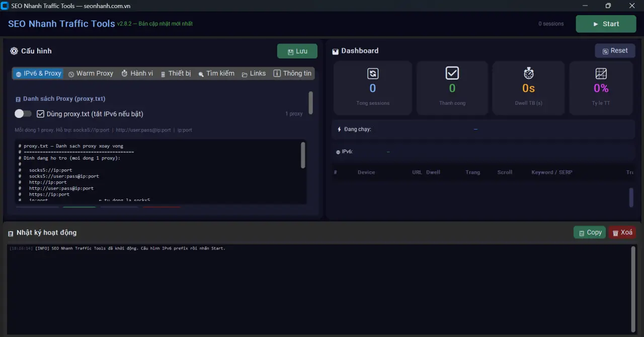Select the Tìm kiếm tab
Viewport: 644px width, 337px height.
click(216, 74)
